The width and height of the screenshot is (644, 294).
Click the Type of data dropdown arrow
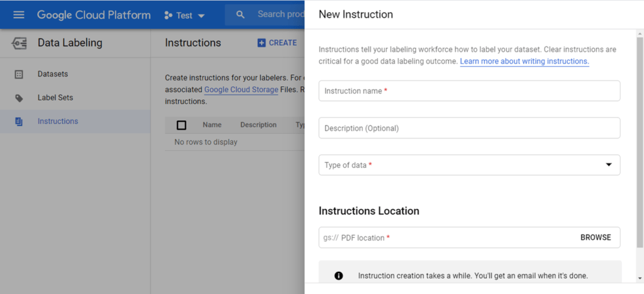pyautogui.click(x=609, y=165)
